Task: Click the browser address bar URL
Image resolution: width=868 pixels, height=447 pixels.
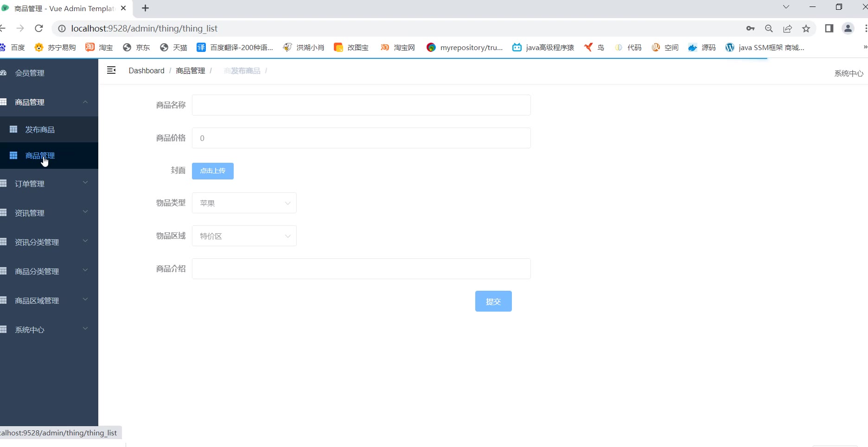Action: (x=144, y=28)
